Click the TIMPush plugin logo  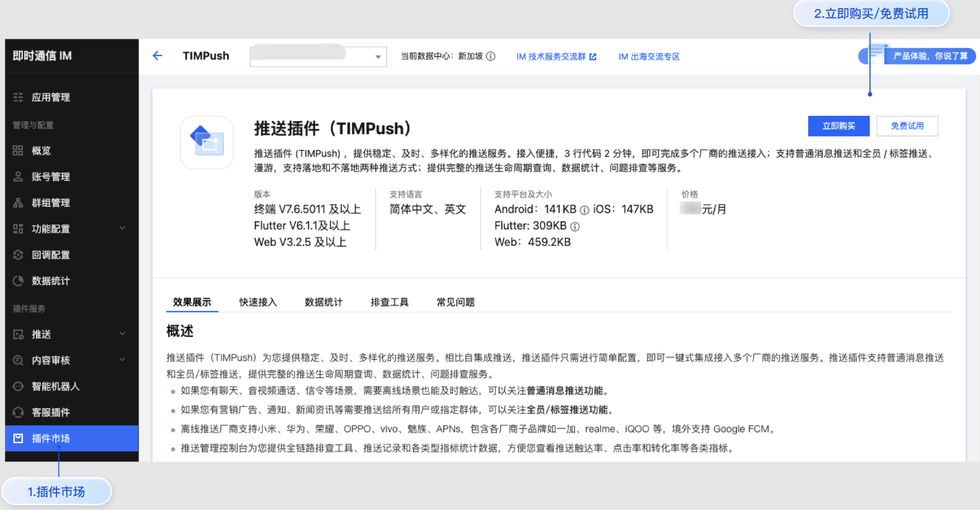[207, 142]
